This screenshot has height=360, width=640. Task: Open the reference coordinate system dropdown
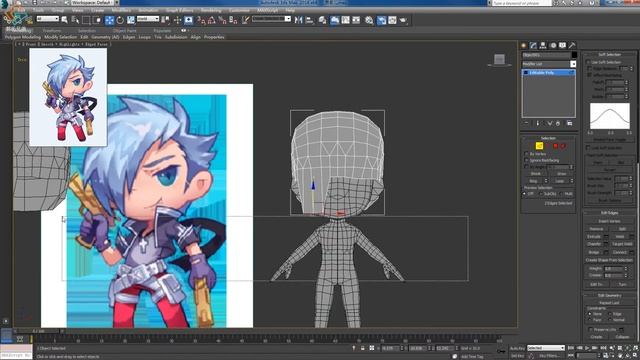148,19
